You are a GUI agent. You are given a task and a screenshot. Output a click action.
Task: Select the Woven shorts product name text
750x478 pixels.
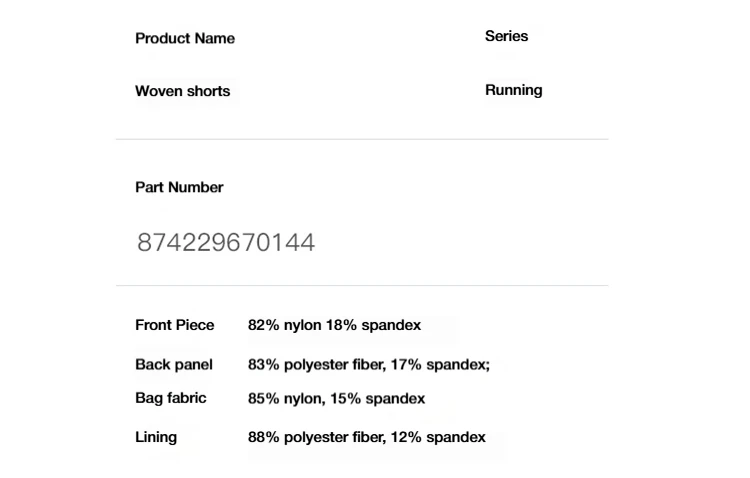tap(183, 91)
